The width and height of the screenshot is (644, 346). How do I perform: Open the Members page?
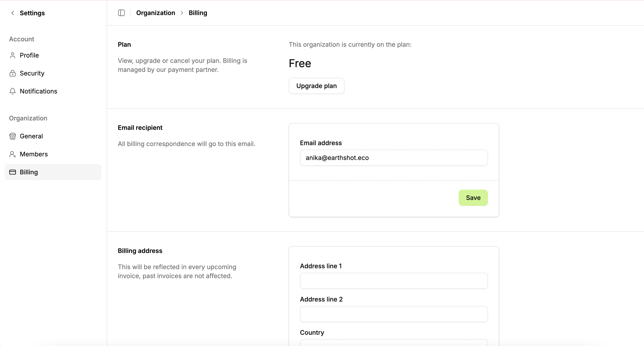[34, 154]
